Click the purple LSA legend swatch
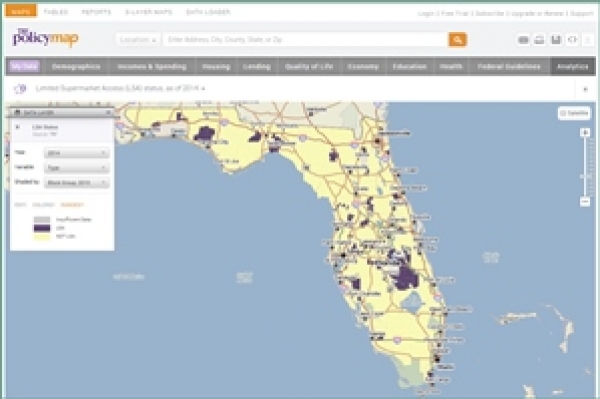600x399 pixels. point(42,228)
